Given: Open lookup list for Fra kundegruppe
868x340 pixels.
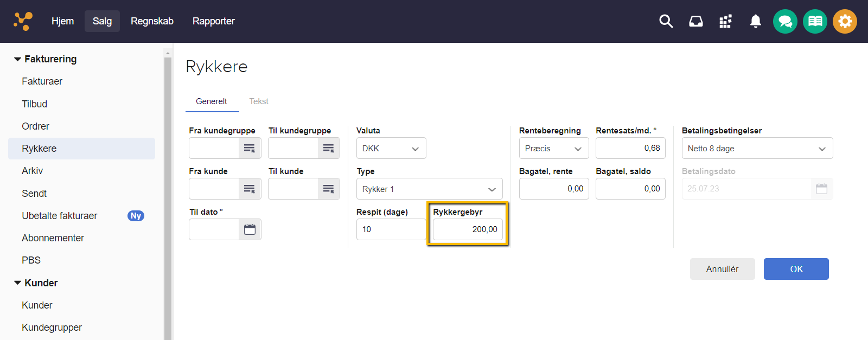Looking at the screenshot, I should coord(250,148).
